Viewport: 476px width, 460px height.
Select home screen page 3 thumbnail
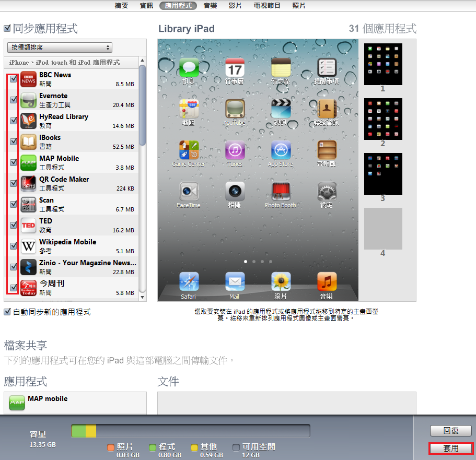[383, 174]
